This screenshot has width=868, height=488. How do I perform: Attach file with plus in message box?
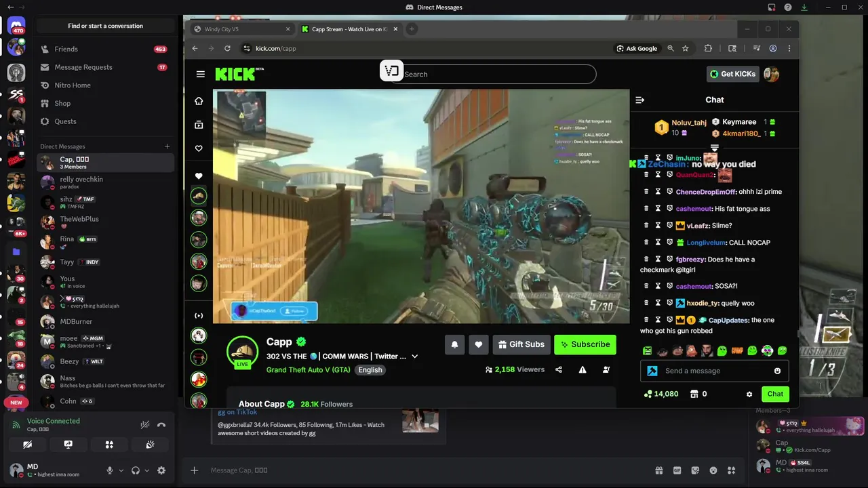point(195,470)
